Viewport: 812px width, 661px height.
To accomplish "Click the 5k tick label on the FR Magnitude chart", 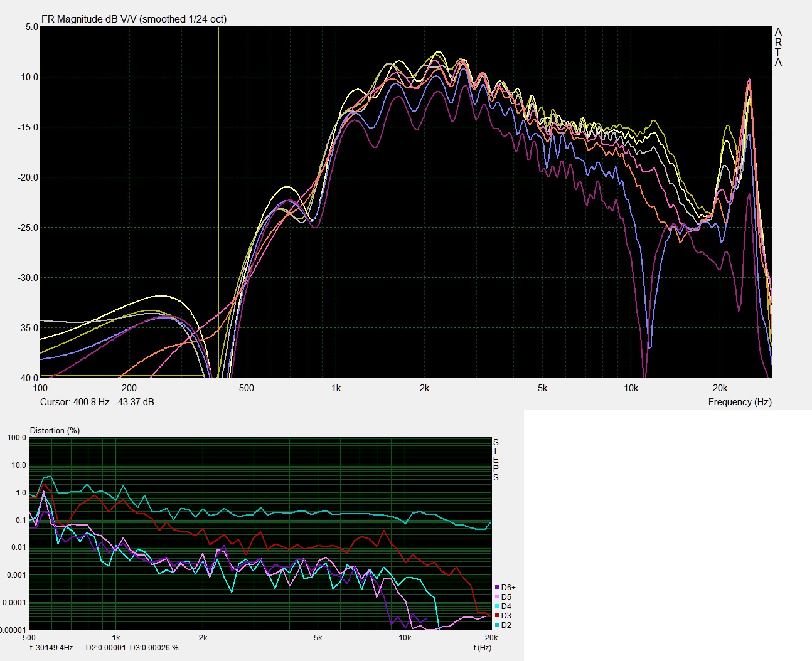I will (542, 388).
